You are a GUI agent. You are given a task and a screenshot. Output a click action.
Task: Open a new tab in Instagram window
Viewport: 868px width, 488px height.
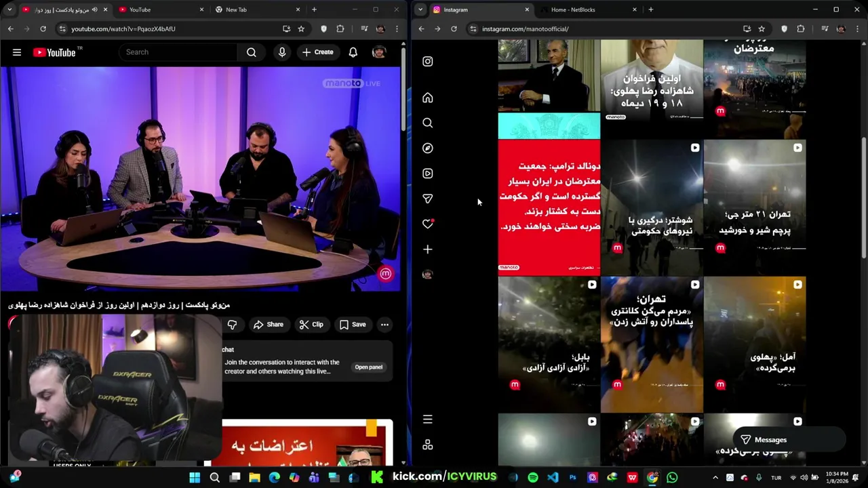click(x=650, y=9)
